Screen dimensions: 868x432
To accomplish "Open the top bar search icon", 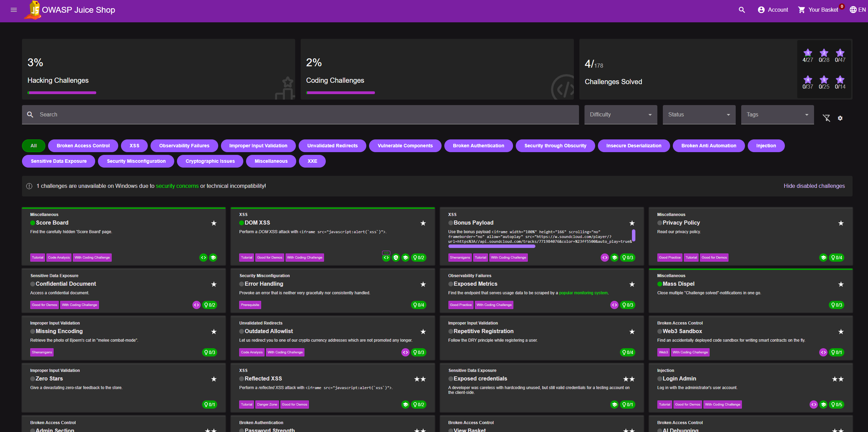I will (x=742, y=10).
